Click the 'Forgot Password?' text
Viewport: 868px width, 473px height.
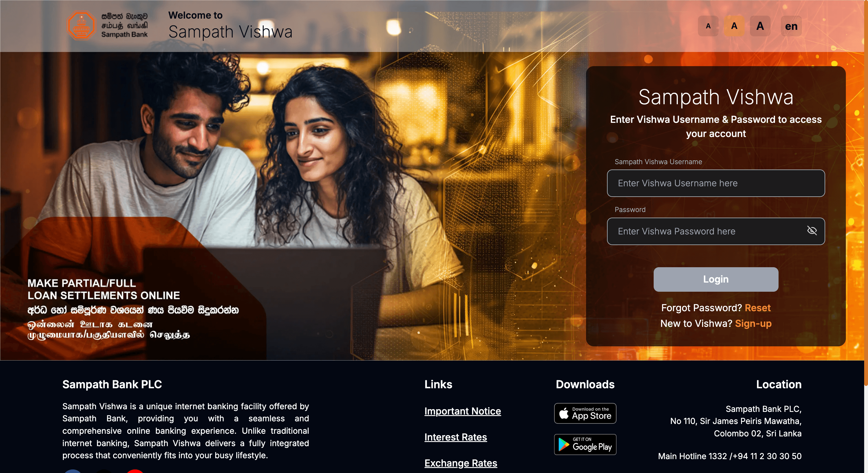tap(701, 308)
